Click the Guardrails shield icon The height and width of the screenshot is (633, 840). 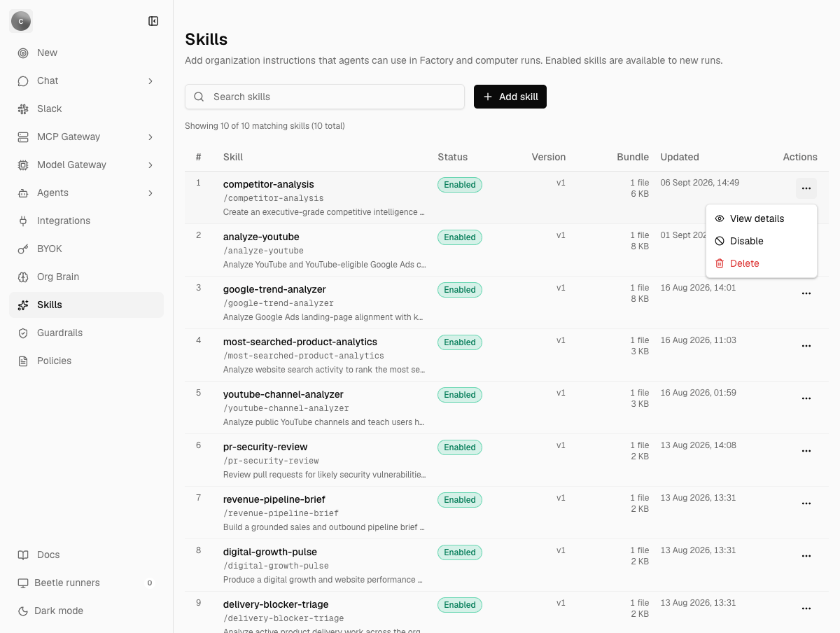(23, 333)
